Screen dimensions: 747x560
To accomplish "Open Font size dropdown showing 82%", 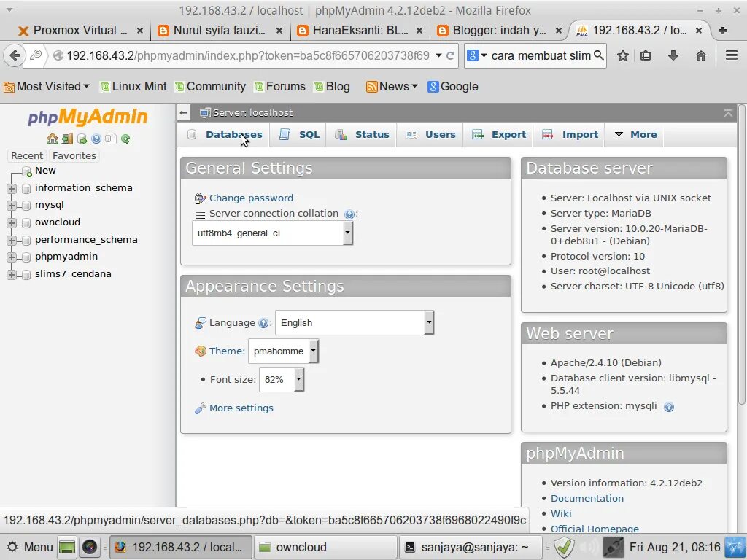I will pos(281,379).
